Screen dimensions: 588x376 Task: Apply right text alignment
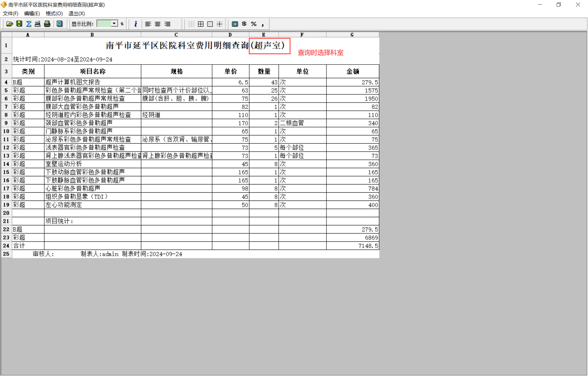(x=167, y=24)
